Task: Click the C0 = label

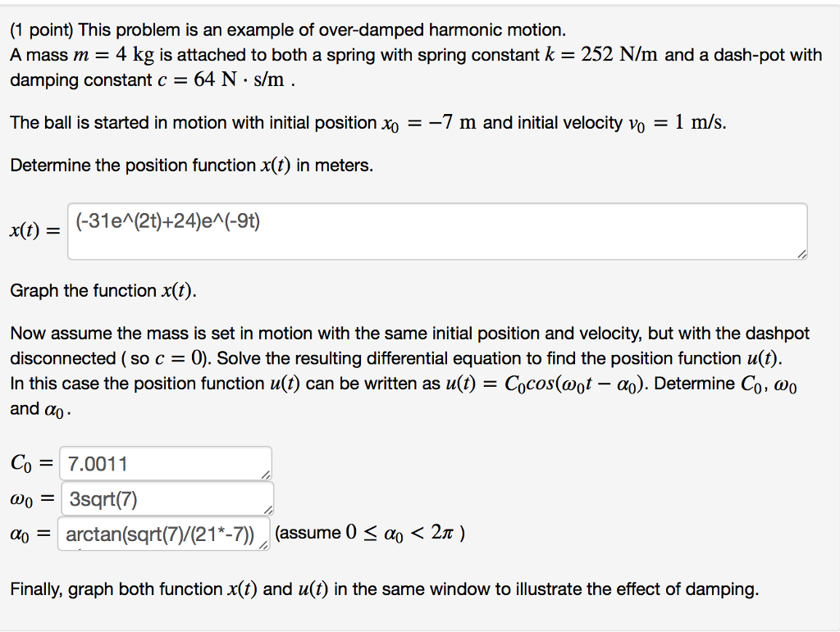Action: tap(27, 463)
